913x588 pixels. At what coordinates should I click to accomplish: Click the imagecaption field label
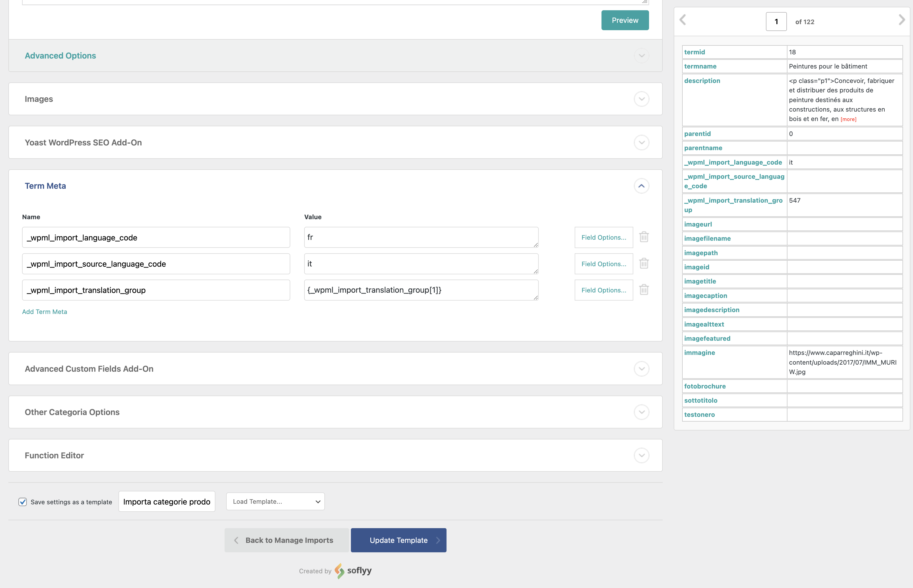[705, 296]
